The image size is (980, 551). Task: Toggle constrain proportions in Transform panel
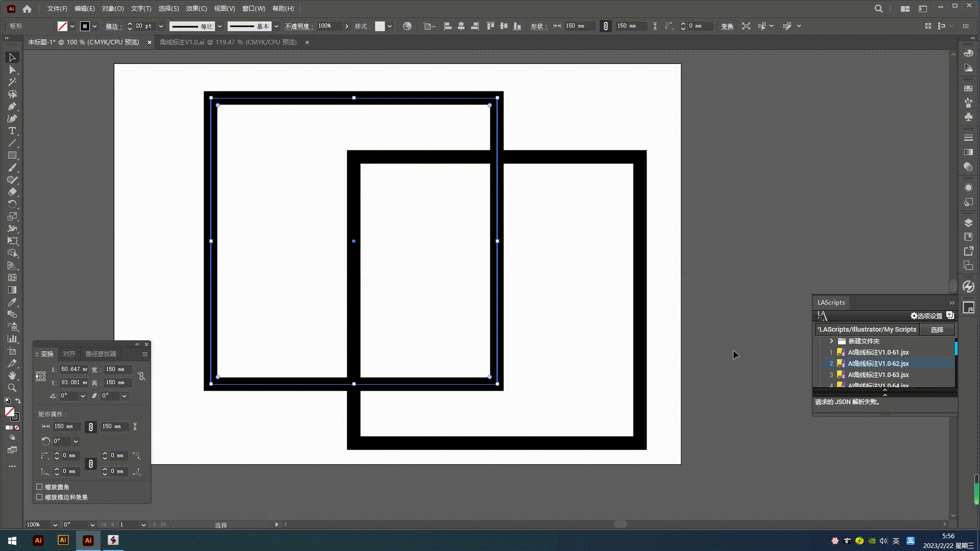[x=141, y=376]
